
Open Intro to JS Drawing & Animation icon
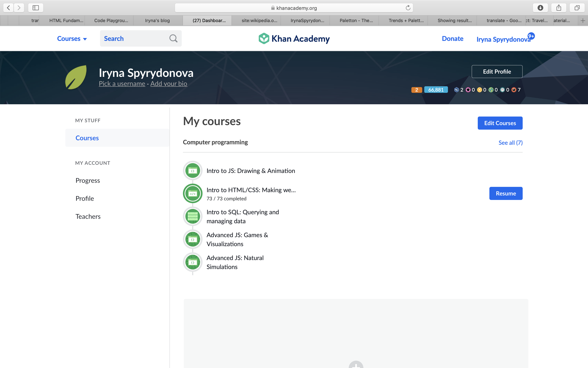(193, 171)
